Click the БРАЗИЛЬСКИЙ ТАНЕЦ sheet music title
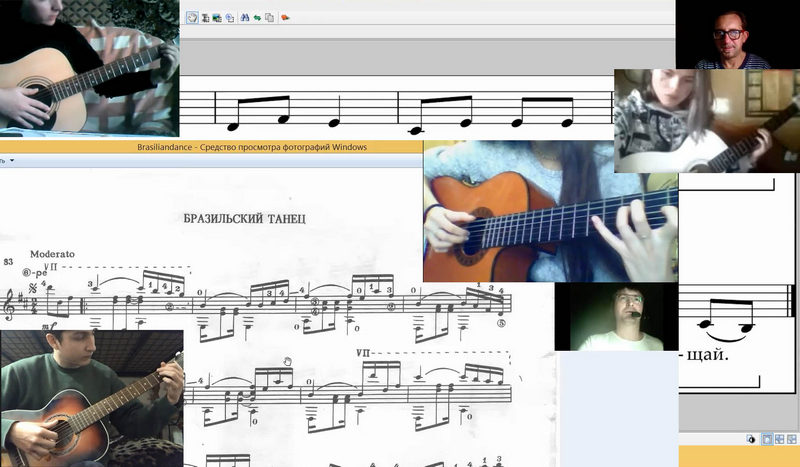 click(x=244, y=219)
